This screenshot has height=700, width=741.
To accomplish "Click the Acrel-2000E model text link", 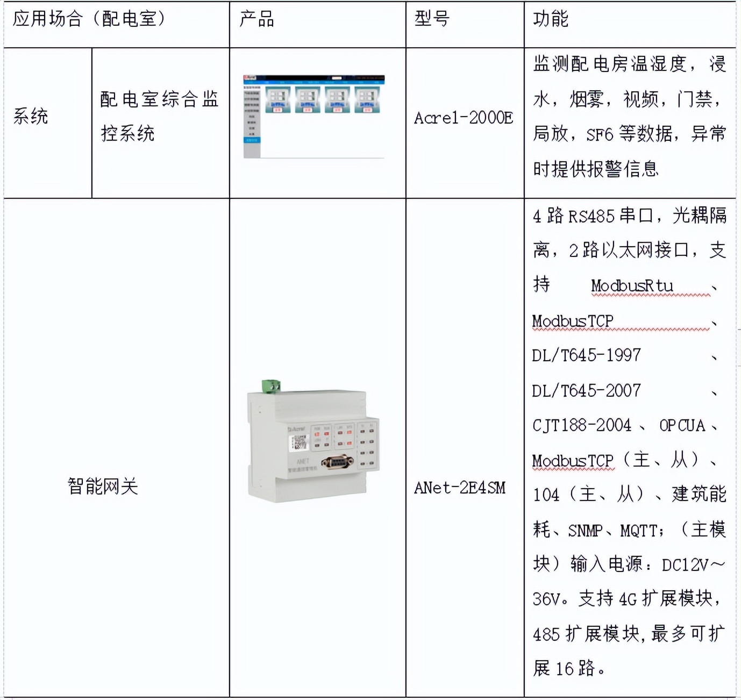I will tap(464, 118).
